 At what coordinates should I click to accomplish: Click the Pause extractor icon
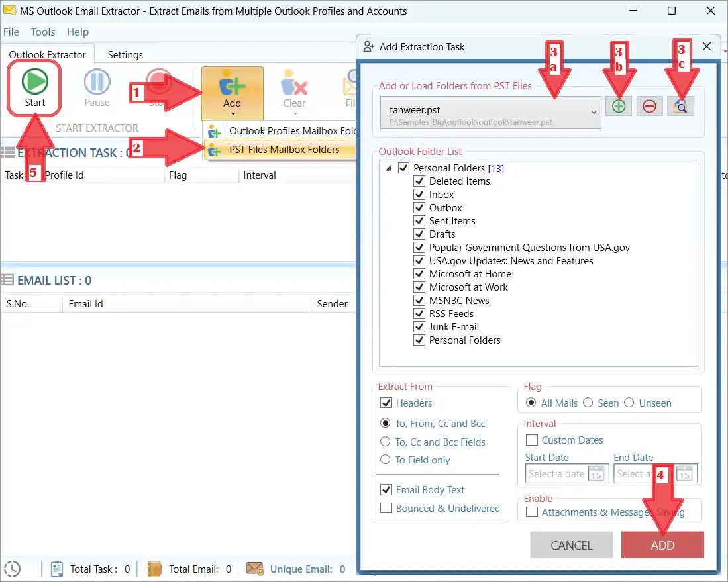(x=97, y=81)
